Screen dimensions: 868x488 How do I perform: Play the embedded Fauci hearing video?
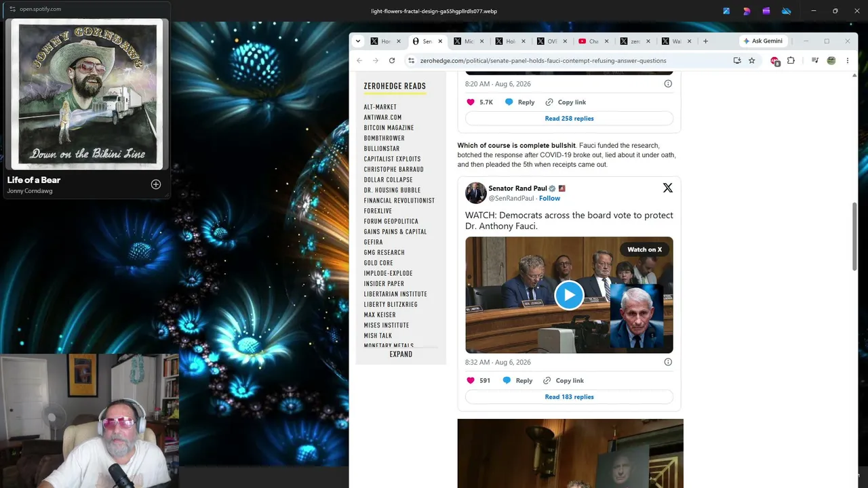pos(569,295)
